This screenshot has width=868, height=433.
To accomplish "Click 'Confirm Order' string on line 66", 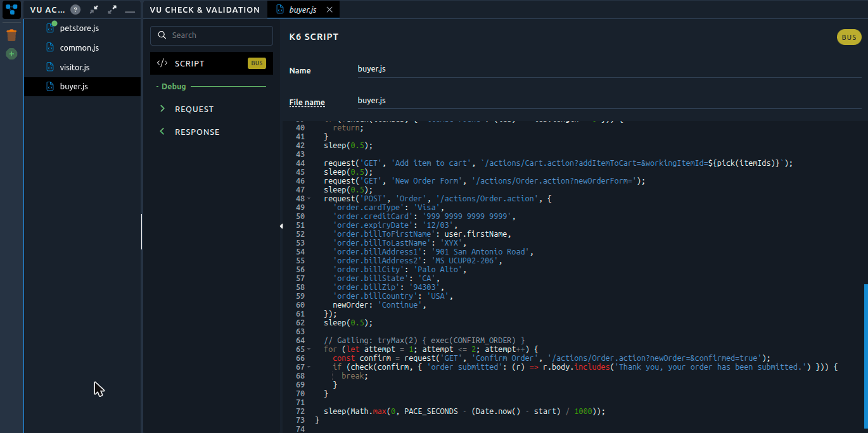I will pyautogui.click(x=506, y=358).
